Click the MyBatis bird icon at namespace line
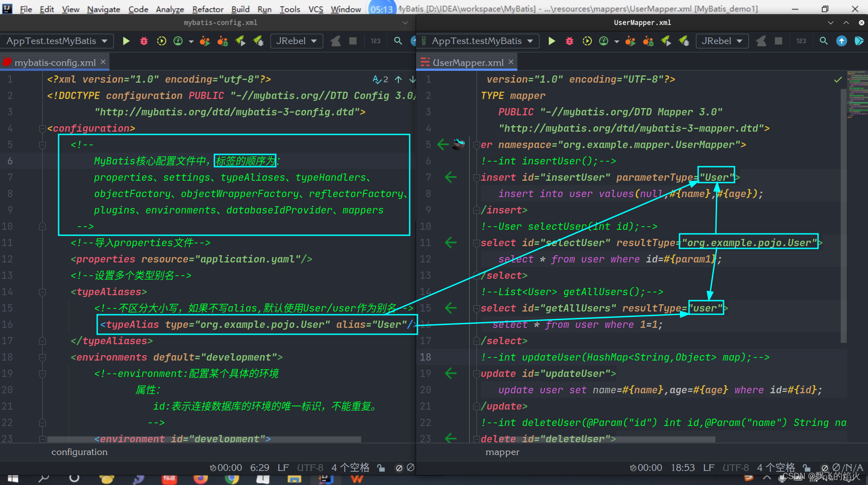This screenshot has height=485, width=868. (x=459, y=144)
